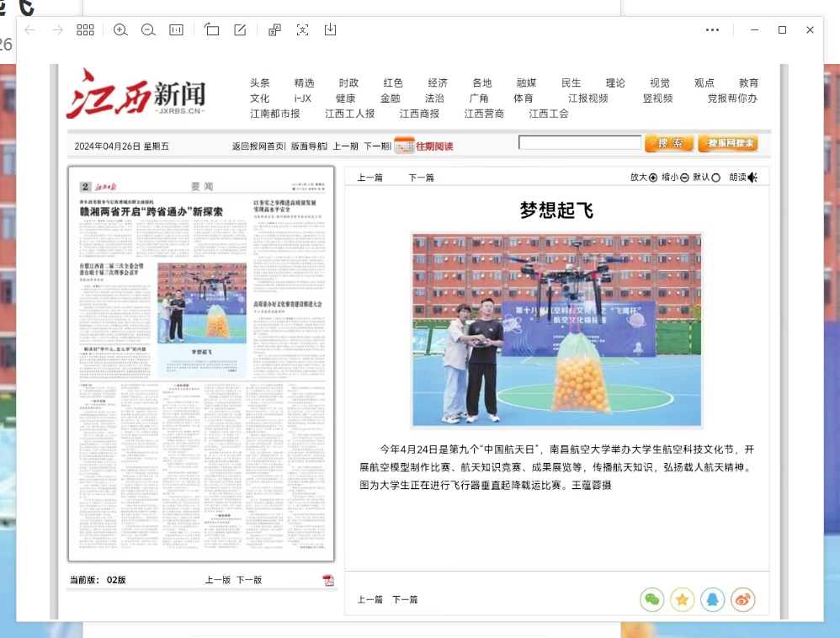840x638 pixels.
Task: Open the grid app launcher icon
Action: (x=84, y=29)
